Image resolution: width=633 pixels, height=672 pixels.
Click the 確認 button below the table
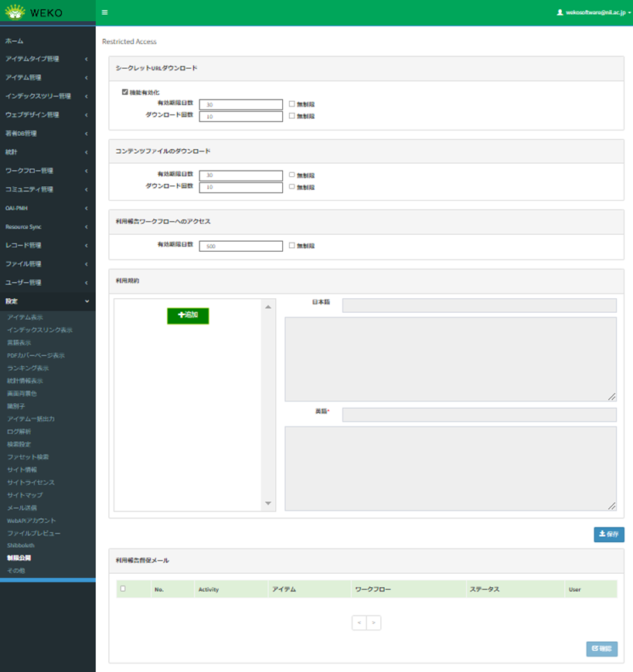601,649
